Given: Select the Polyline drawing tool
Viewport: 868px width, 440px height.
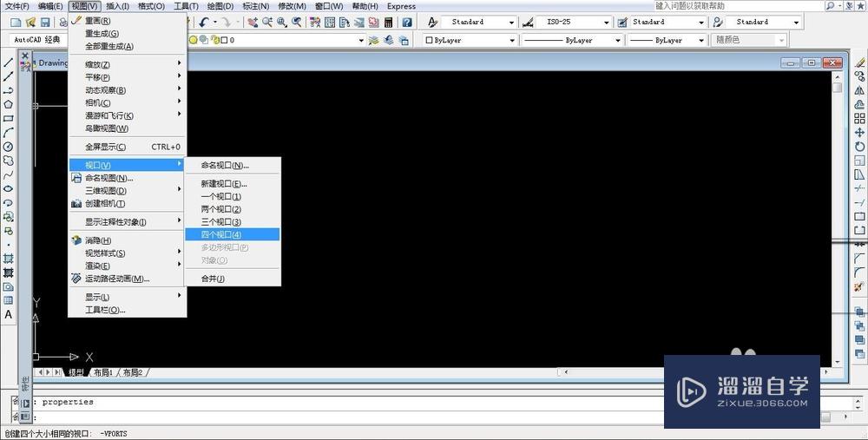Looking at the screenshot, I should pos(9,90).
